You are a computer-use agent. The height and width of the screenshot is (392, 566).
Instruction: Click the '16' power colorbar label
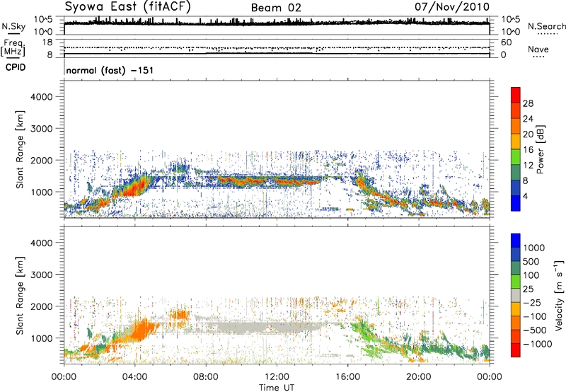(528, 150)
